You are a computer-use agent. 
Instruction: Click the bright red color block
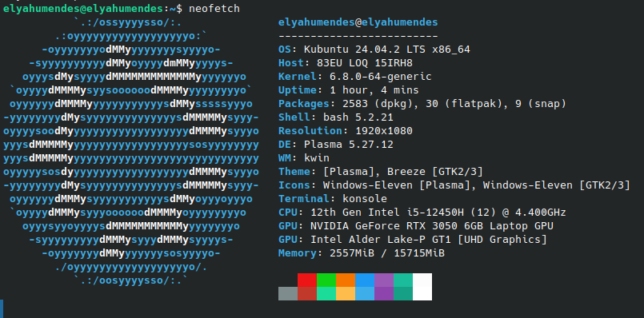click(307, 280)
